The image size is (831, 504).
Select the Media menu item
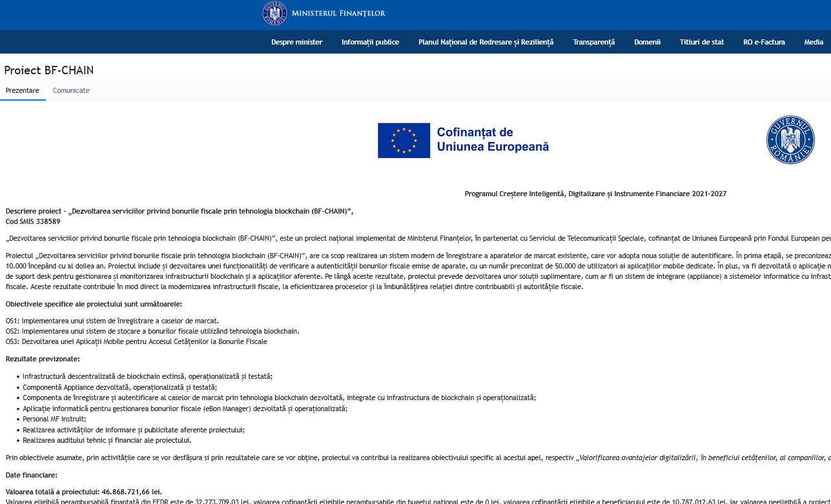click(813, 42)
